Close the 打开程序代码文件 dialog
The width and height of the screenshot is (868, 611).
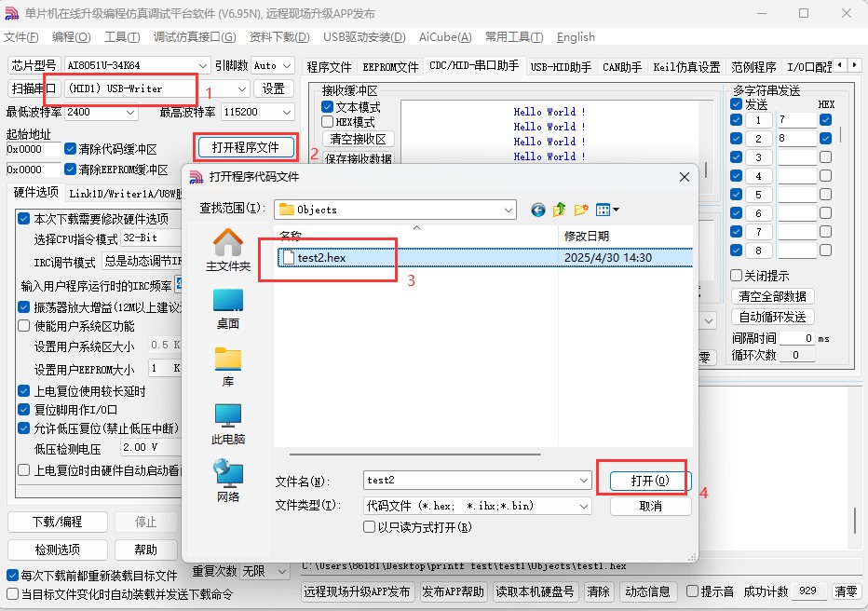[x=685, y=177]
